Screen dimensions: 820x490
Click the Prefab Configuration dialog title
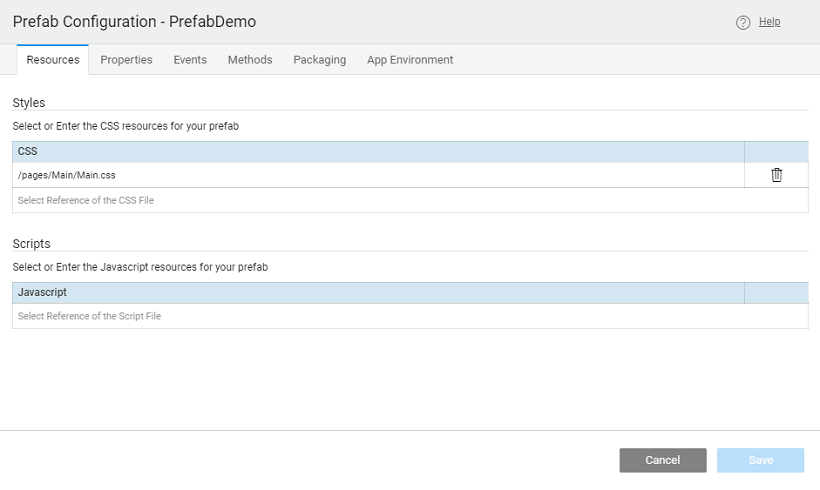coord(134,21)
